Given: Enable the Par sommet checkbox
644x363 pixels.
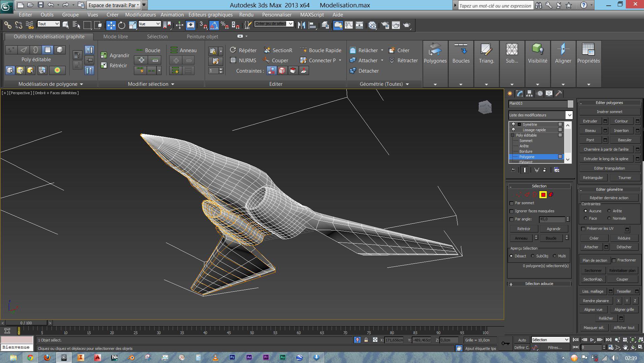Looking at the screenshot, I should click(512, 203).
